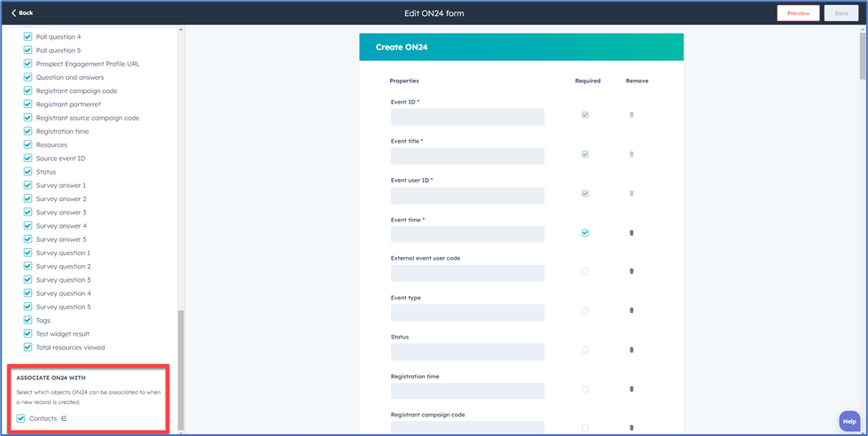Uncheck Registrant campaign code in sidebar
Viewport: 868px width, 436px height.
pyautogui.click(x=27, y=90)
